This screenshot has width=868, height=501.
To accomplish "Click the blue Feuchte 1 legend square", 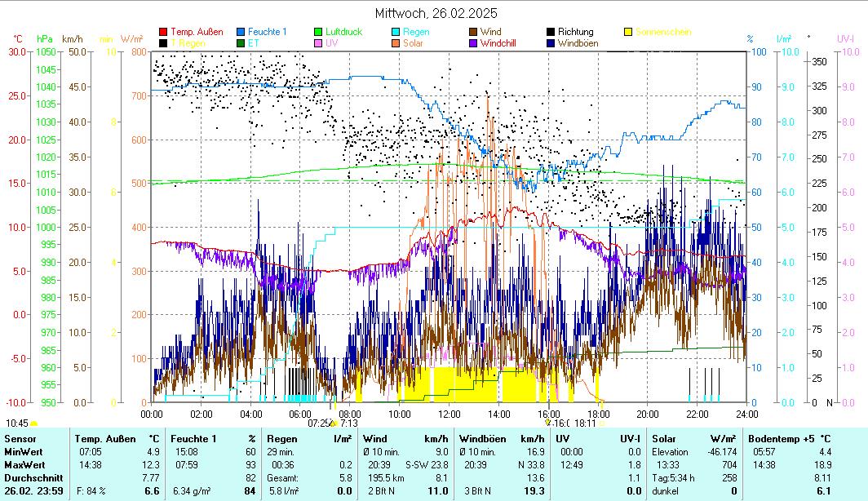I will pos(241,32).
